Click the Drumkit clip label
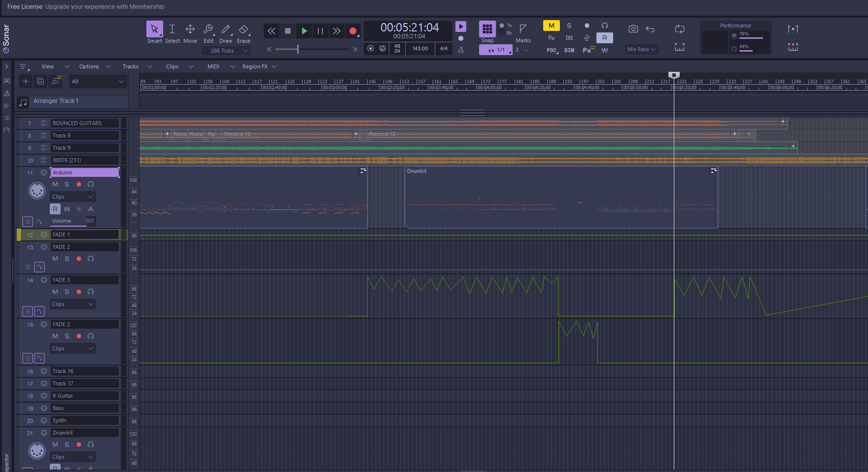 tap(417, 171)
